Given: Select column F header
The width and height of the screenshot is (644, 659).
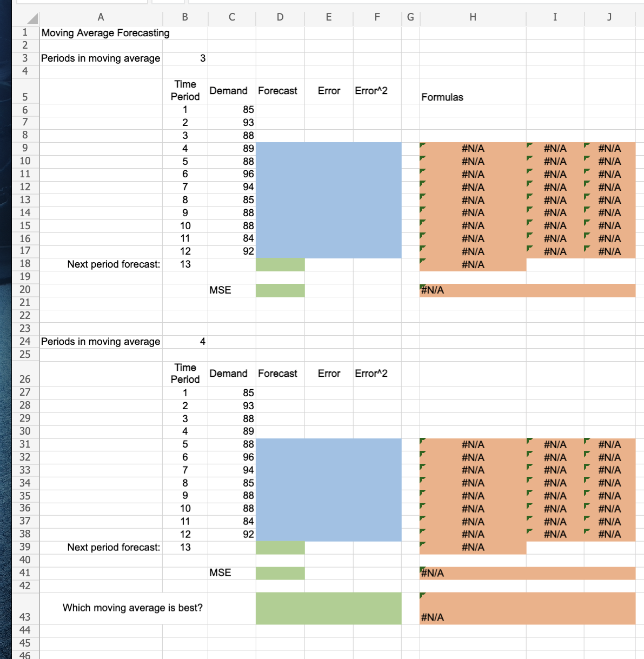Looking at the screenshot, I should click(x=377, y=17).
